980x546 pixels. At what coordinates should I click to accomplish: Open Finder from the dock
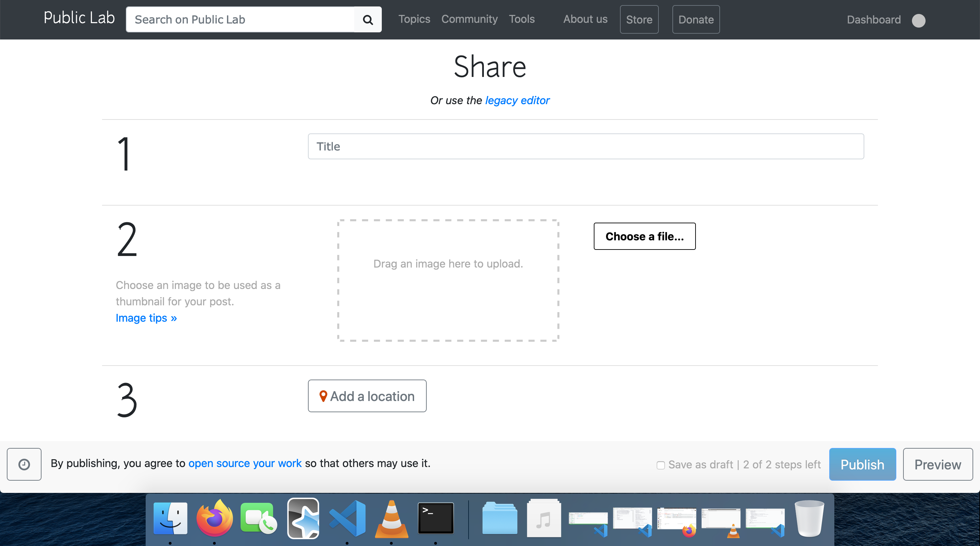coord(170,518)
